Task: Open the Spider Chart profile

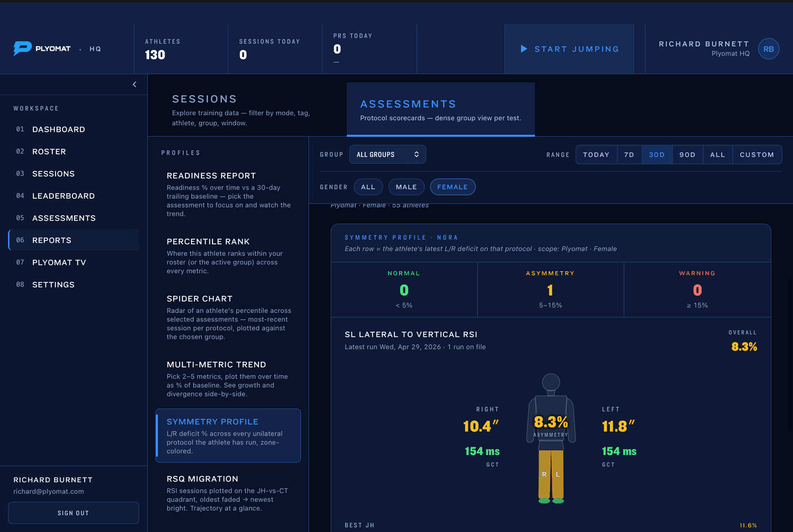Action: 228,317
